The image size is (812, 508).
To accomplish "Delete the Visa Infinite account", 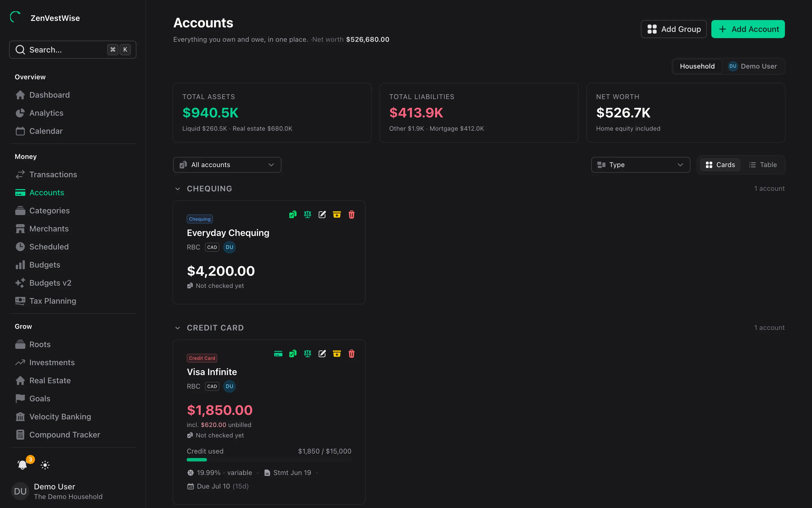I will click(351, 354).
